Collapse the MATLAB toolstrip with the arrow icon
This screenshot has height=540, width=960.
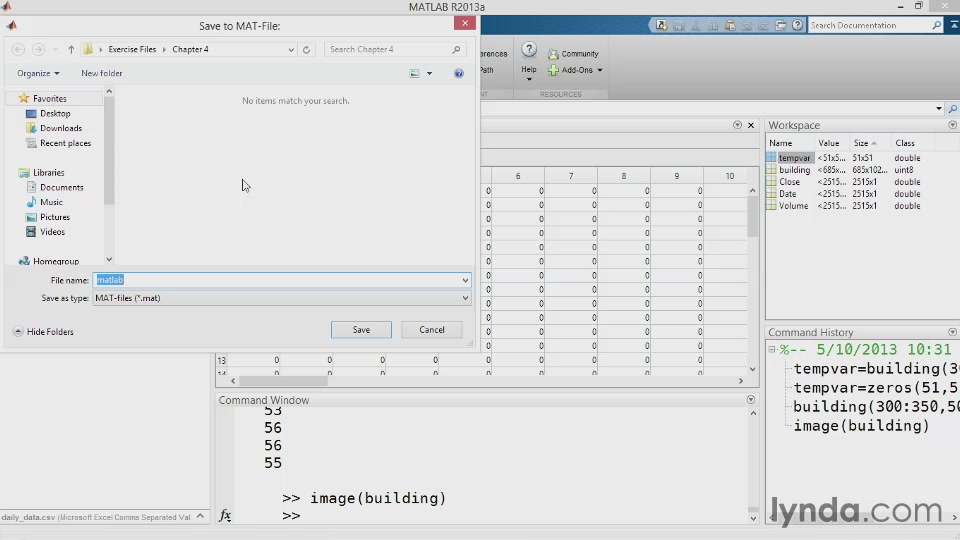tap(954, 25)
